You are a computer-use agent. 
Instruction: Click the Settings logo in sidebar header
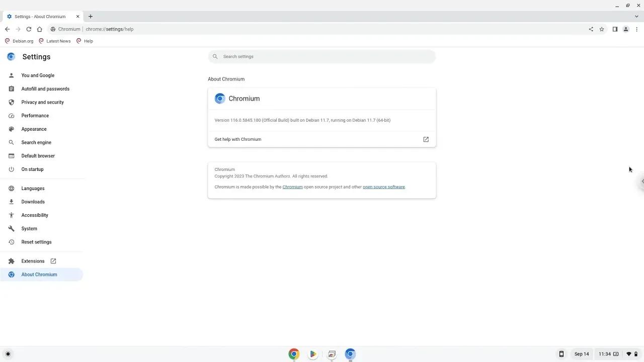pyautogui.click(x=11, y=57)
